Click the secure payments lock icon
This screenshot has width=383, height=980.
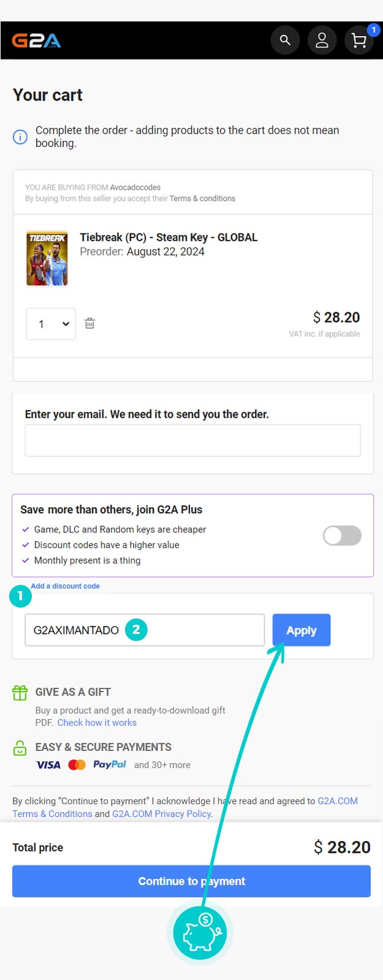tap(20, 748)
